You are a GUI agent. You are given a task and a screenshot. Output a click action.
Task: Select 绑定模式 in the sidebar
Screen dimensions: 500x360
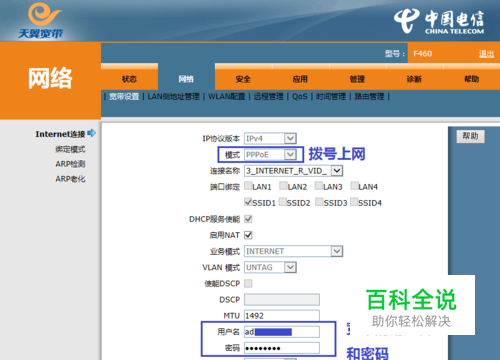[70, 149]
